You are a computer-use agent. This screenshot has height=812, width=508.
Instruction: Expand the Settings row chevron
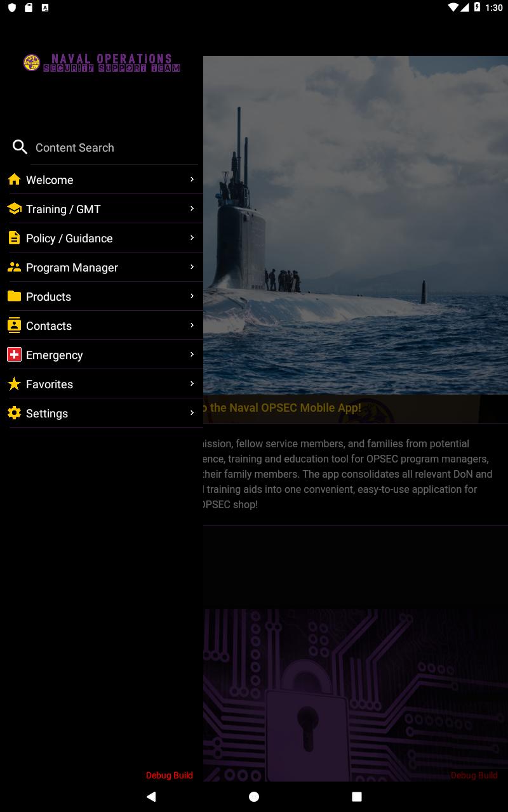tap(192, 413)
